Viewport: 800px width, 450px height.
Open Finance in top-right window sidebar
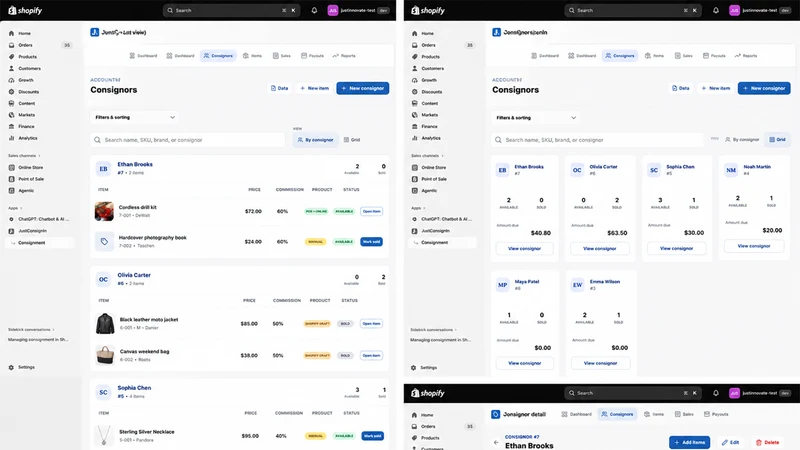pyautogui.click(x=429, y=127)
